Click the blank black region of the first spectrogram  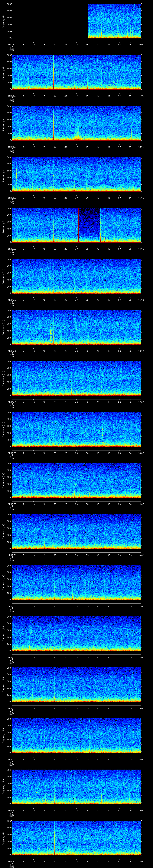(50, 21)
